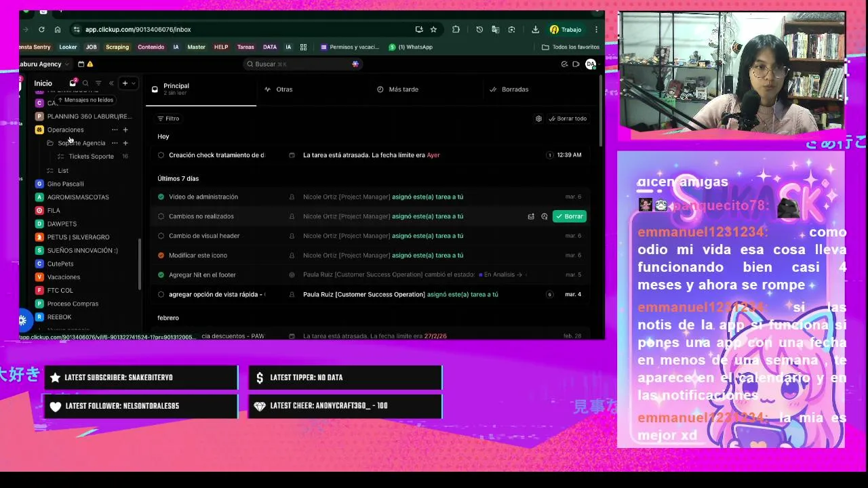Open the Scraping bookmark
This screenshot has height=488, width=868.
tap(117, 47)
